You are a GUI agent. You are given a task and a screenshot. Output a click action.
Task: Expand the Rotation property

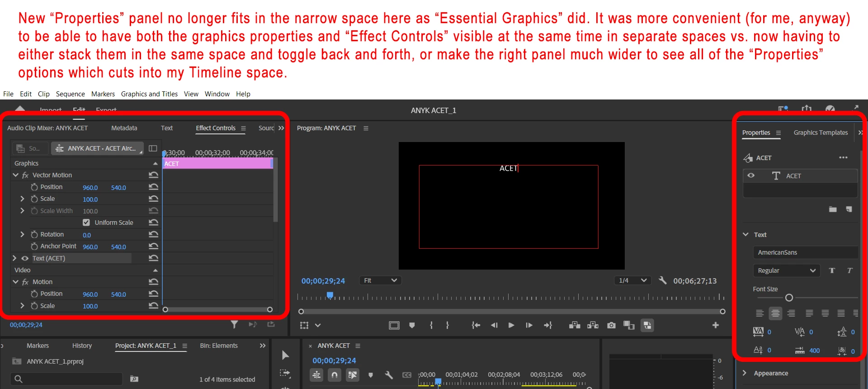pos(22,234)
